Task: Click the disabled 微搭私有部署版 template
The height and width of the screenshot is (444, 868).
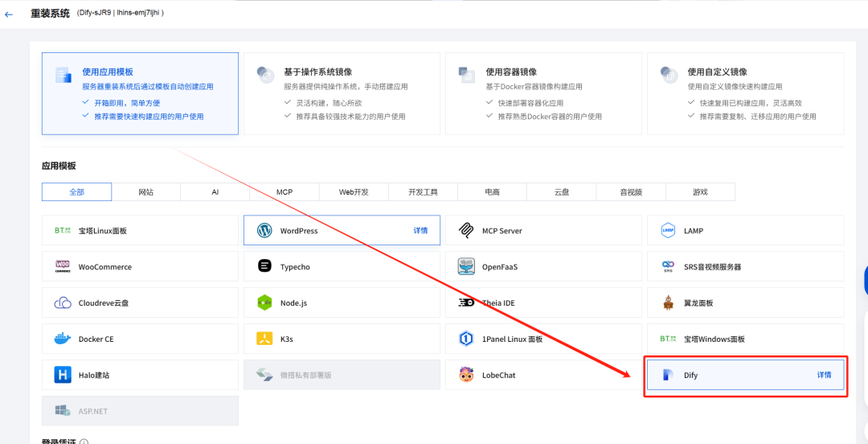Action: point(342,375)
